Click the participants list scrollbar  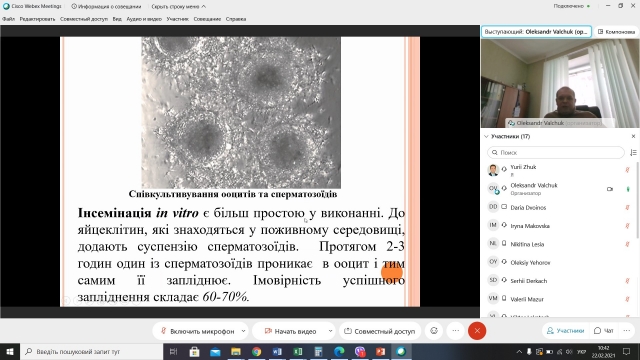(638, 200)
